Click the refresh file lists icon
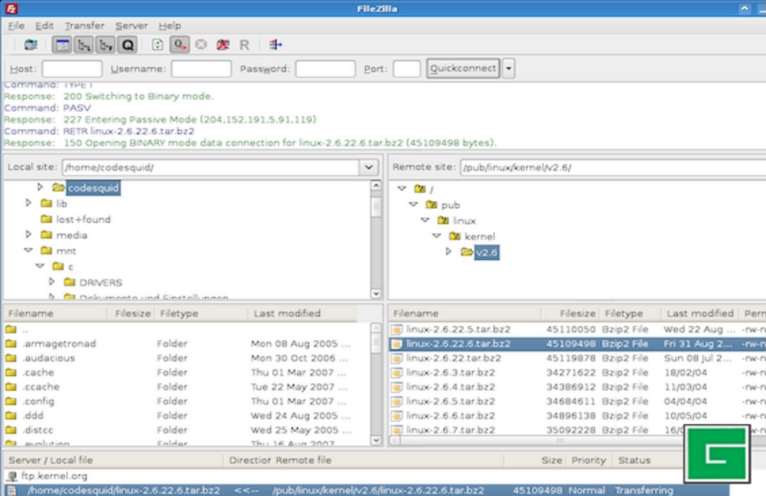Image resolution: width=766 pixels, height=496 pixels. pos(157,45)
